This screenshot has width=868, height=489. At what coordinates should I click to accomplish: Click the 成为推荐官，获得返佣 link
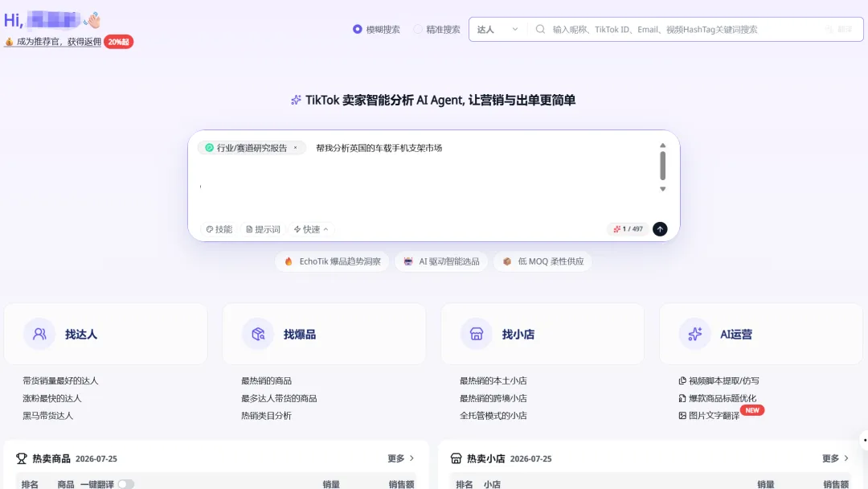[x=59, y=42]
